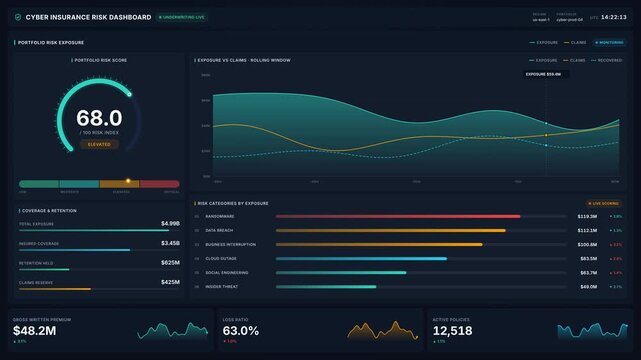Select the Ransomware risk category row
641x360 pixels.
(x=408, y=217)
